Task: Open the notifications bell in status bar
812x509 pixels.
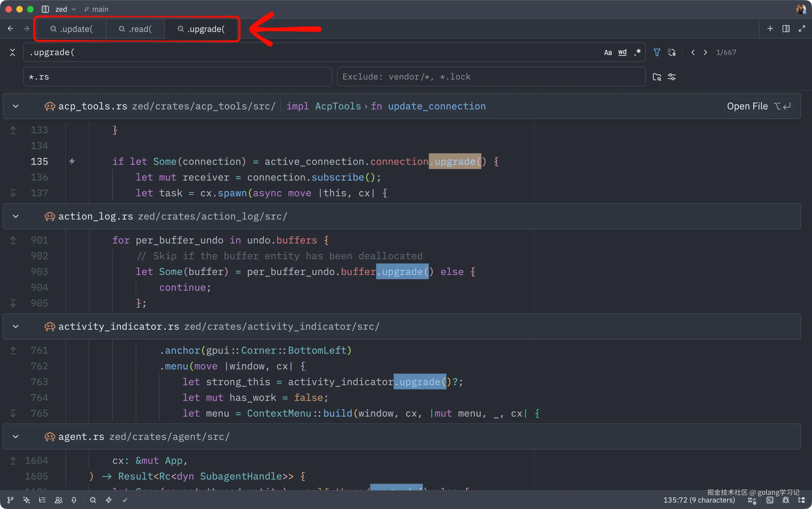Action: (74, 500)
